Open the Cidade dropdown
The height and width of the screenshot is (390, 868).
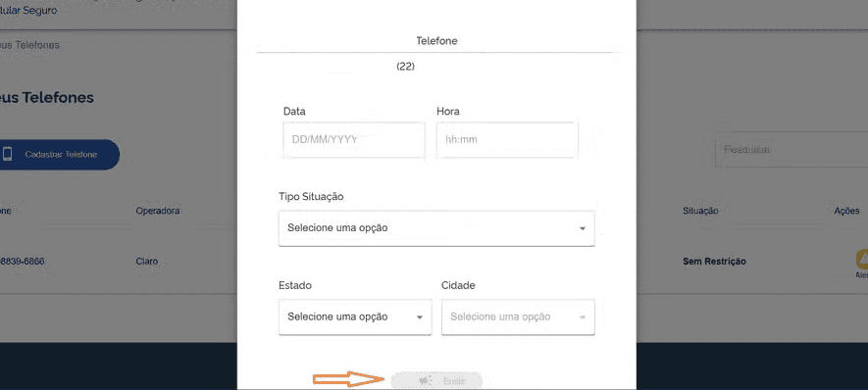(518, 317)
